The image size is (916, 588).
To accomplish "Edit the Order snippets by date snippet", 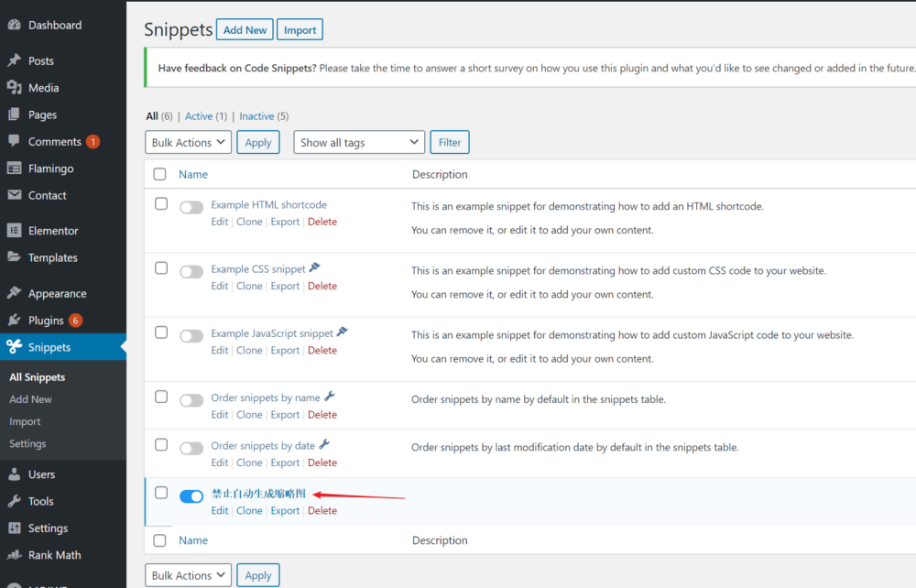I will coord(220,463).
